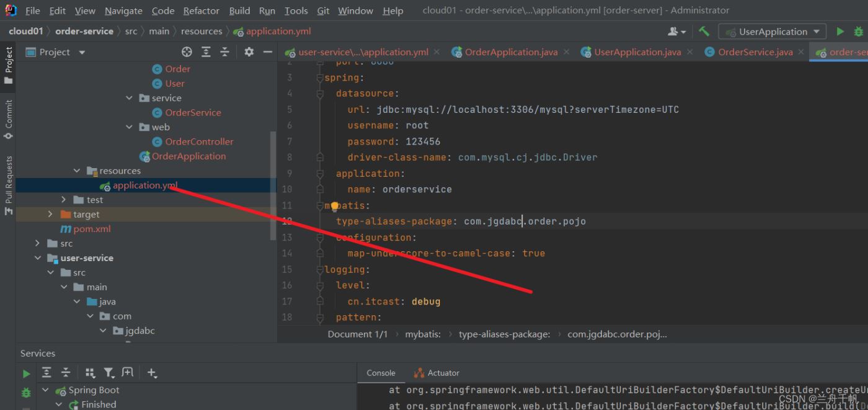
Task: Click the password value 123456 in editor
Action: [423, 141]
